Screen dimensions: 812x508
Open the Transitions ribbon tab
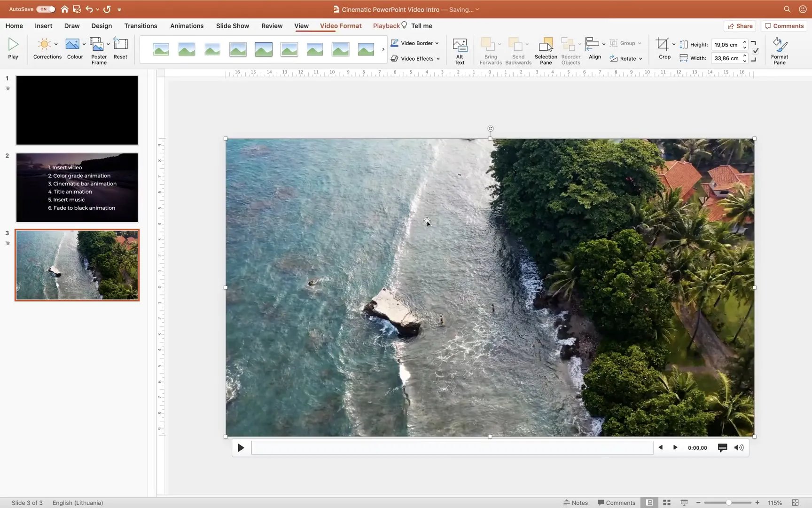(141, 26)
